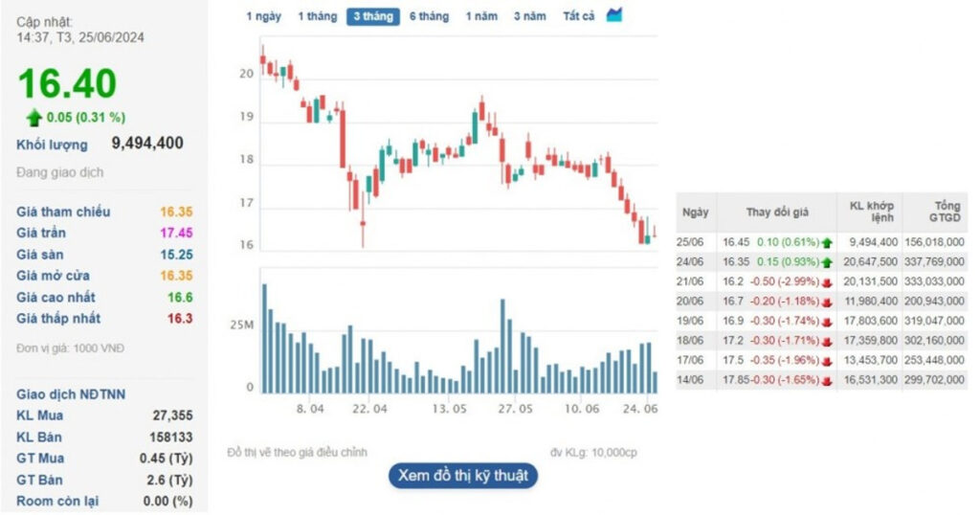
Task: Click the KL khớp lệnh column header
Action: point(870,213)
